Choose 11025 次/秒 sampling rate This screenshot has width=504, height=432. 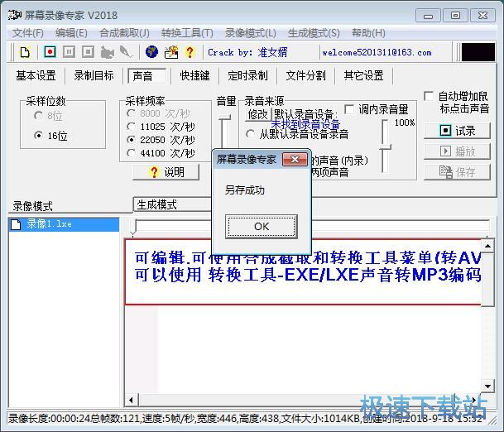[131, 127]
